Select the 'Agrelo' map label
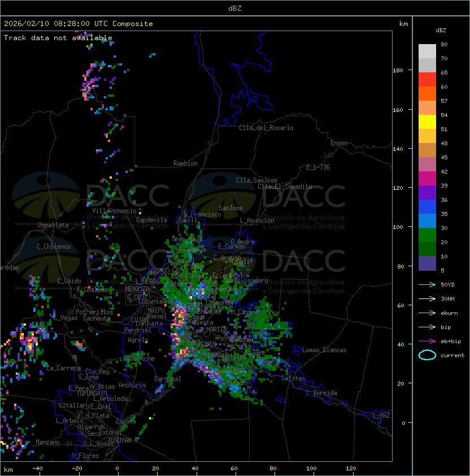The width and height of the screenshot is (470, 476). 138,340
